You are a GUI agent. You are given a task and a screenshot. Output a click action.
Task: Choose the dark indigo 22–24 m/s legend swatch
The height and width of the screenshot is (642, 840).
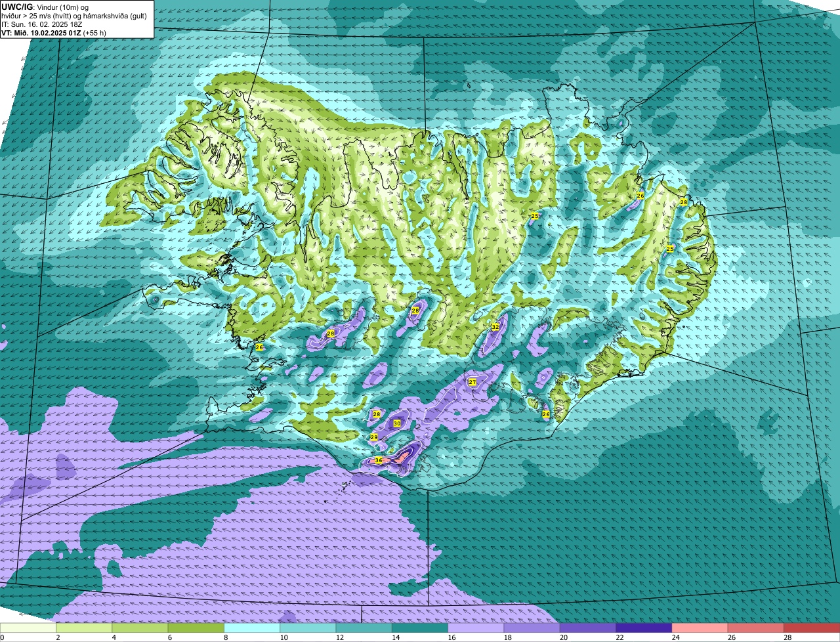(x=644, y=628)
